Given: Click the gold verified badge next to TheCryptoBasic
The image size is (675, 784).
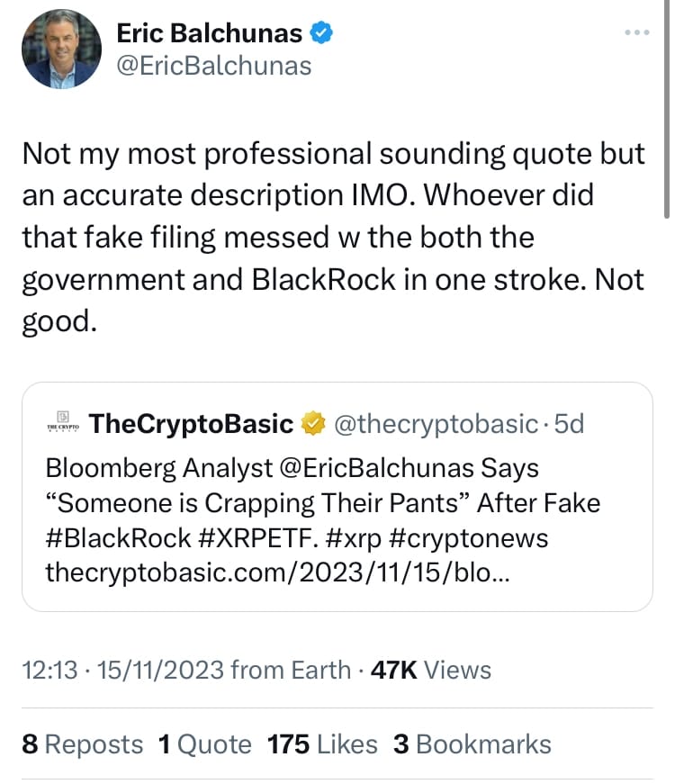Looking at the screenshot, I should click(313, 424).
